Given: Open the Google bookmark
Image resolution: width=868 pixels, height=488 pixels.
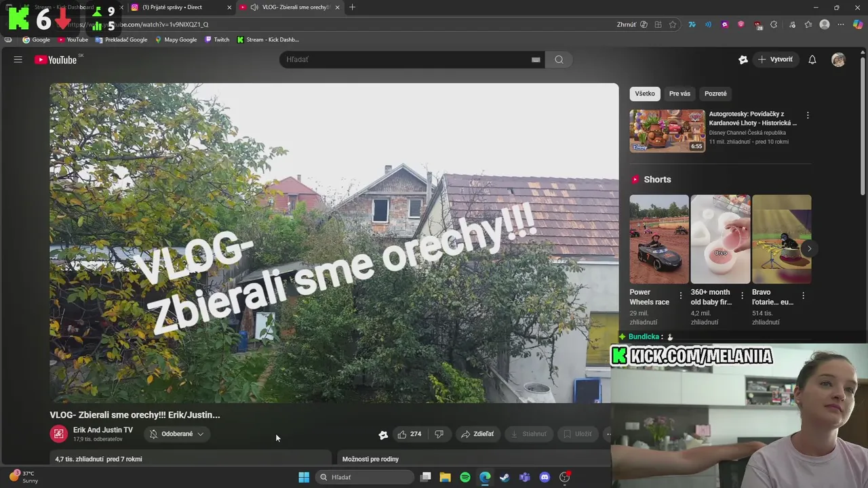Looking at the screenshot, I should 37,39.
